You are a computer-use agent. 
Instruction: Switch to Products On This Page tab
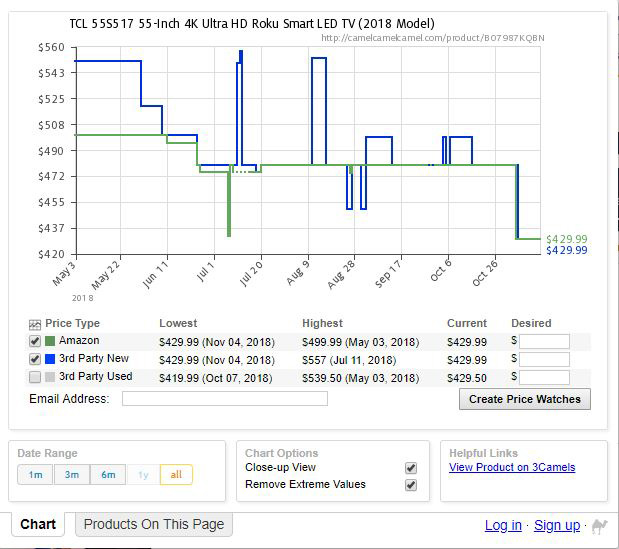[154, 525]
